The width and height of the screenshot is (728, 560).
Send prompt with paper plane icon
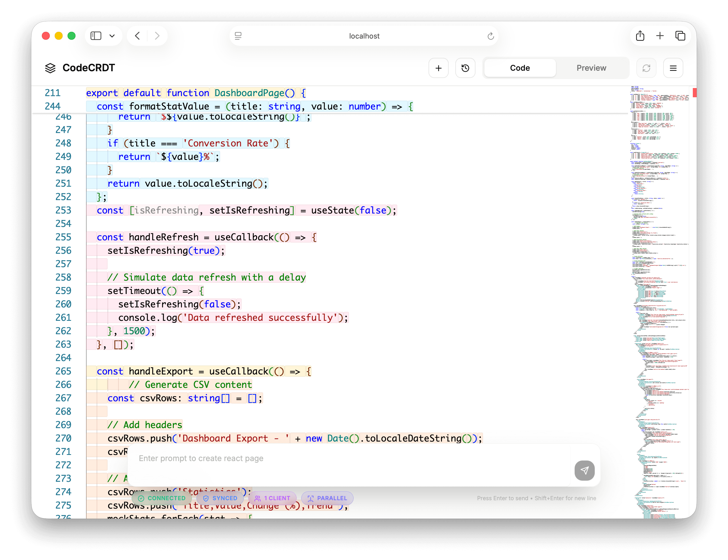(x=584, y=470)
